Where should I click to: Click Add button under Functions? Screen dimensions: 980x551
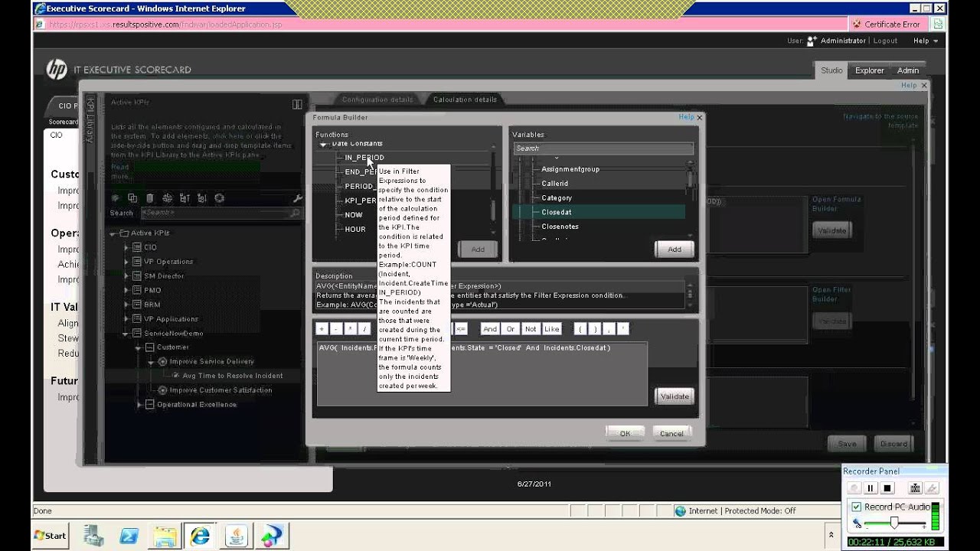point(478,249)
